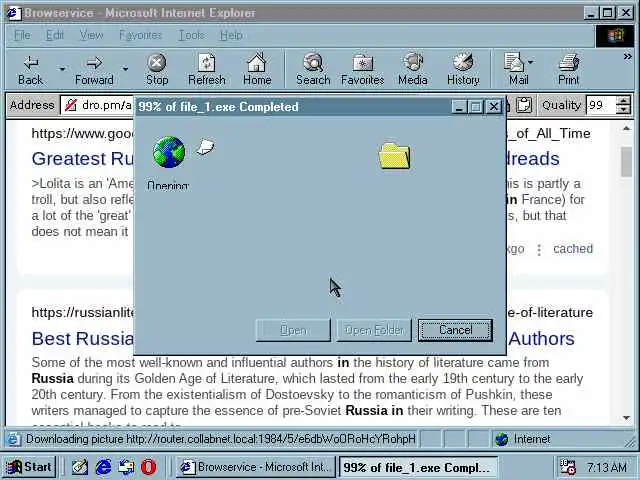This screenshot has width=640, height=480.
Task: Click the 7:13 AM tray clock
Action: [607, 467]
